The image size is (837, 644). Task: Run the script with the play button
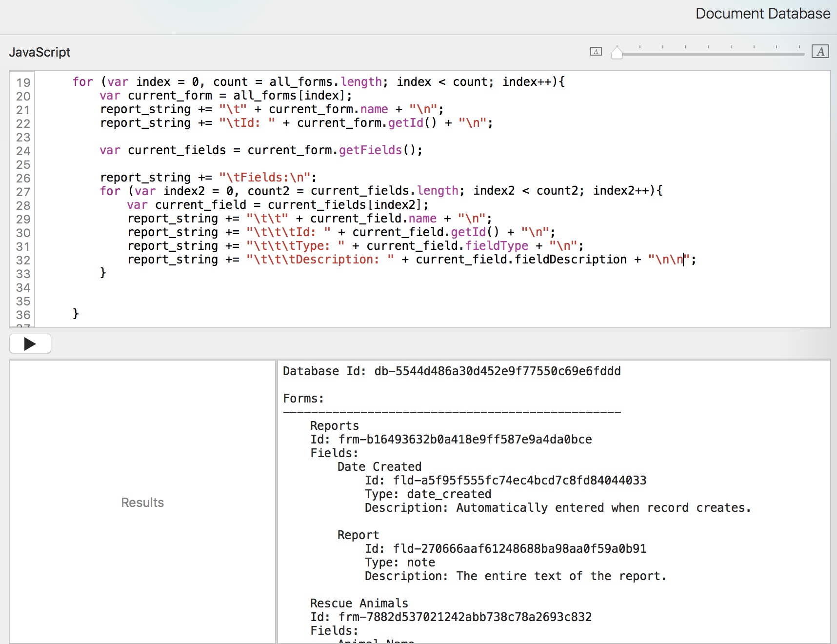30,344
